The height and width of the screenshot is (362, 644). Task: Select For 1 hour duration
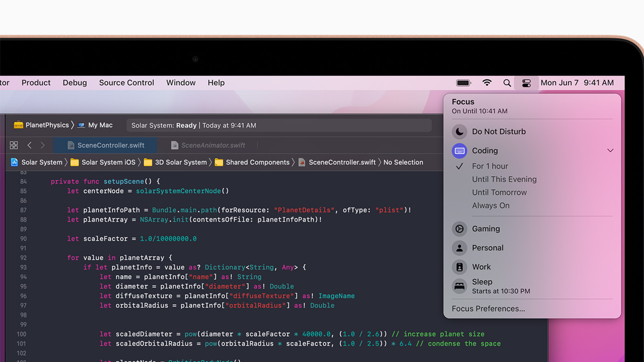point(490,166)
